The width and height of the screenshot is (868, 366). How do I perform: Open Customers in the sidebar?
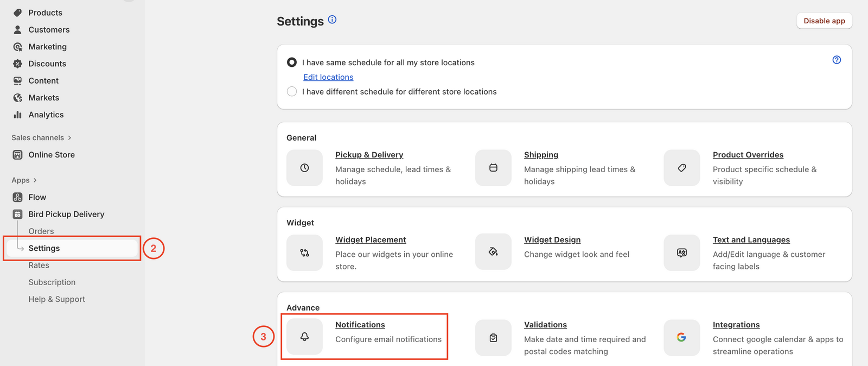coord(49,29)
